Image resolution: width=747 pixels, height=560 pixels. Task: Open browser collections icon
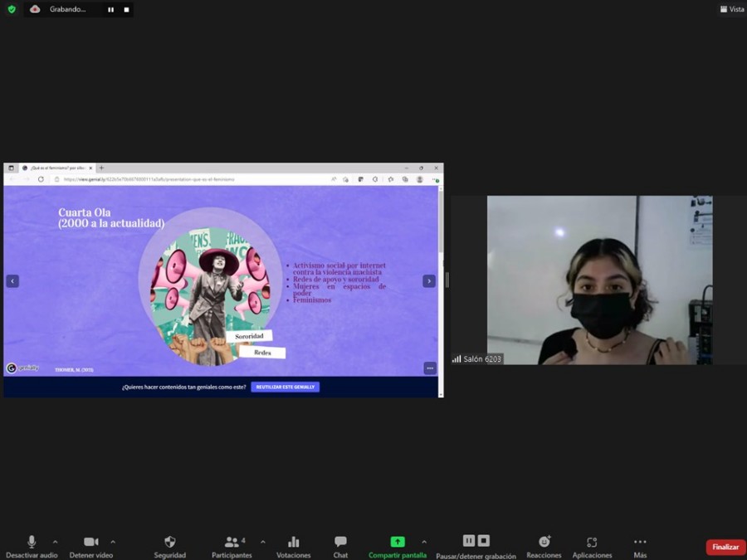point(405,179)
